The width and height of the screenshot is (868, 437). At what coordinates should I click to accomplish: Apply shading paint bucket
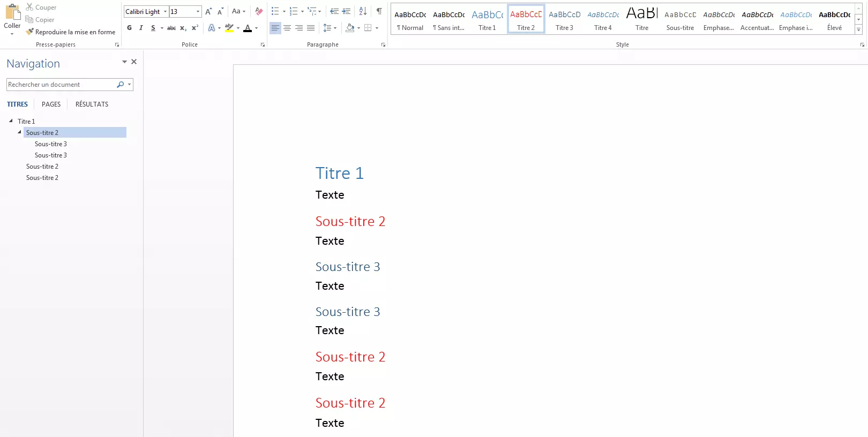pyautogui.click(x=350, y=28)
